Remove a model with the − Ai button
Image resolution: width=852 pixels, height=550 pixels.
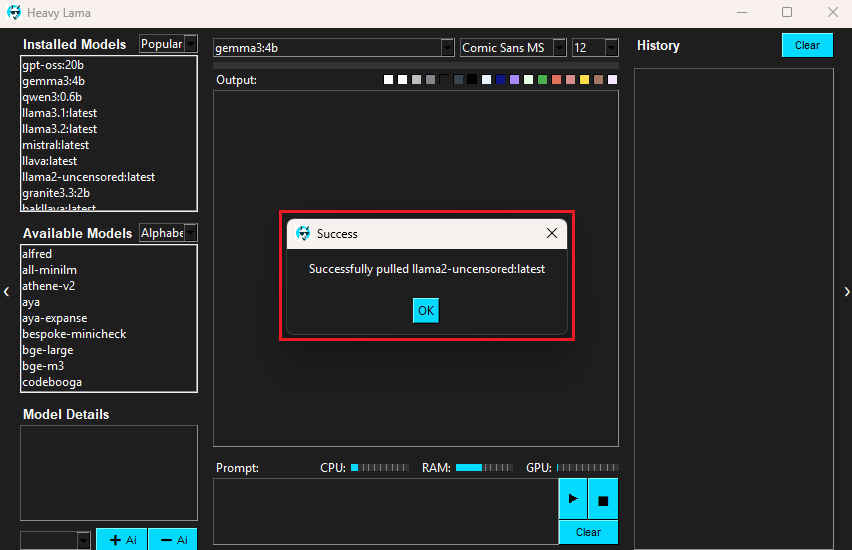173,540
